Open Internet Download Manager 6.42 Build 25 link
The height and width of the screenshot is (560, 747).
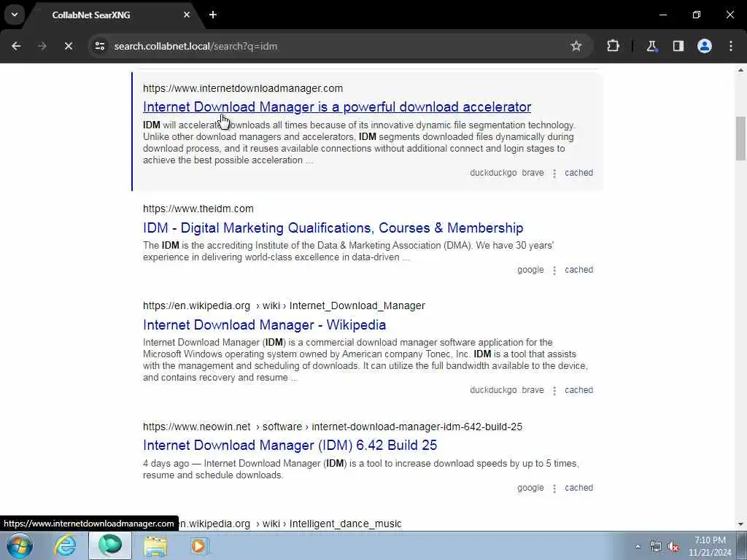pos(290,445)
